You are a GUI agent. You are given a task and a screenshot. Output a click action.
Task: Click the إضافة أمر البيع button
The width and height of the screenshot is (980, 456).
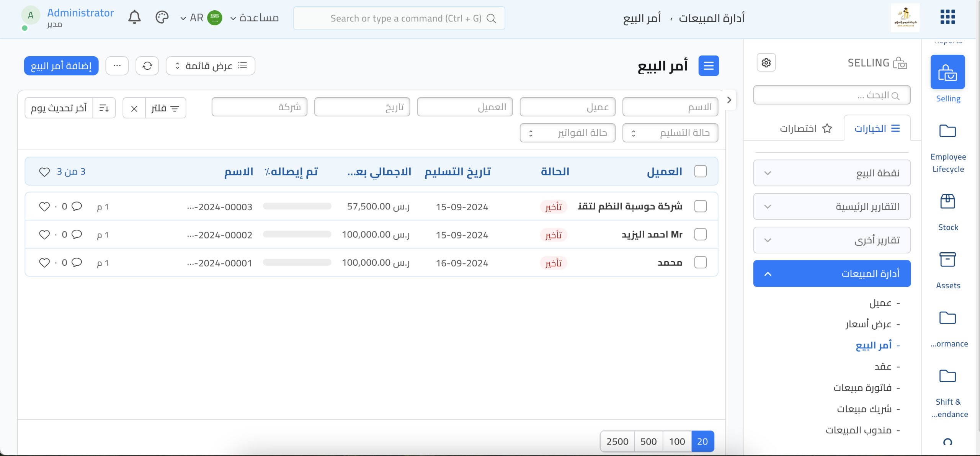point(61,66)
